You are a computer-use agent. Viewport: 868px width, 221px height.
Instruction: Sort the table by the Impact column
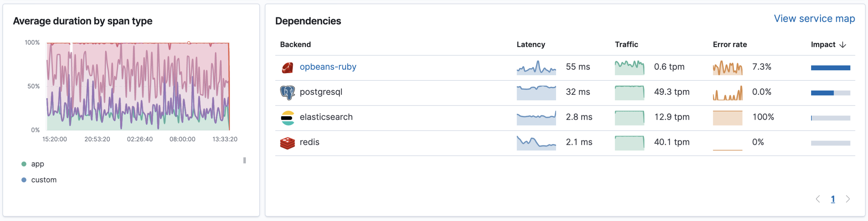point(823,45)
